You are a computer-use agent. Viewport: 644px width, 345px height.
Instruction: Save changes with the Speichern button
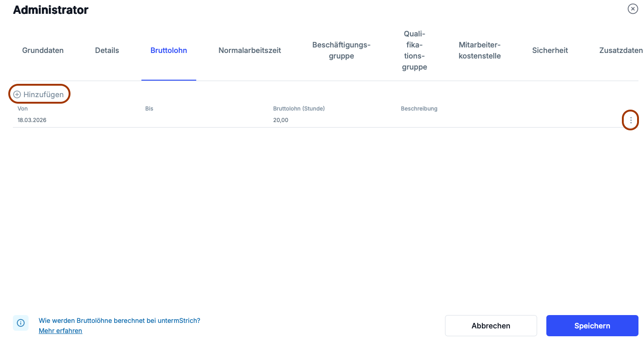pos(592,326)
